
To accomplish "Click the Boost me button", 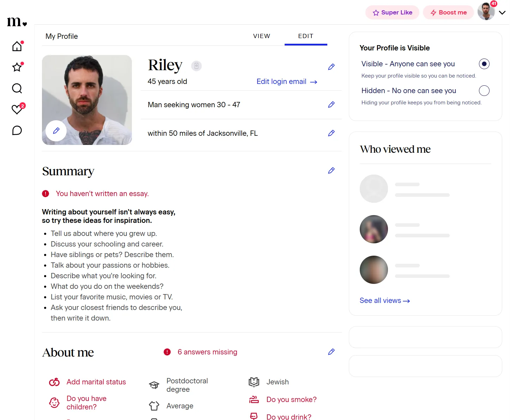I will (448, 12).
